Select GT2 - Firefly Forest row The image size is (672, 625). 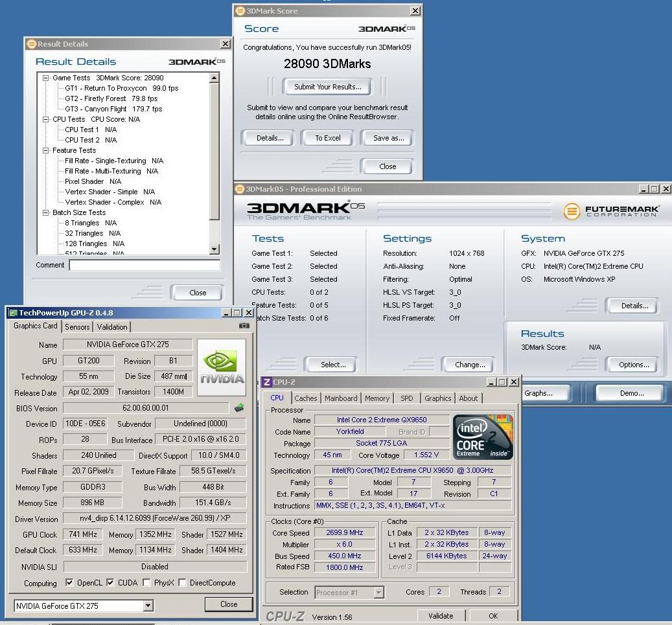click(111, 98)
